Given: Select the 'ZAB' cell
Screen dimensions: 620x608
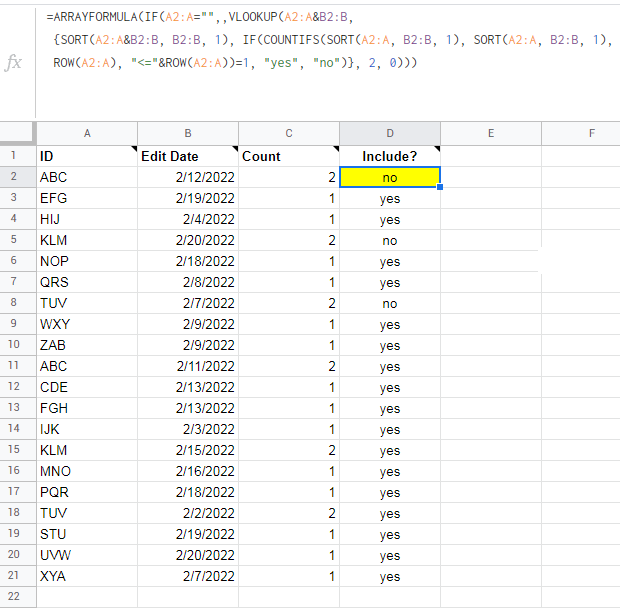Looking at the screenshot, I should pos(87,345).
